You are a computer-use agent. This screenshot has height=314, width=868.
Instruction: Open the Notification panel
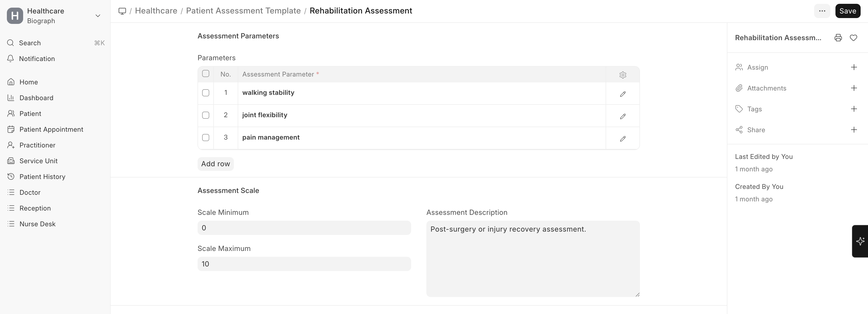(x=37, y=58)
